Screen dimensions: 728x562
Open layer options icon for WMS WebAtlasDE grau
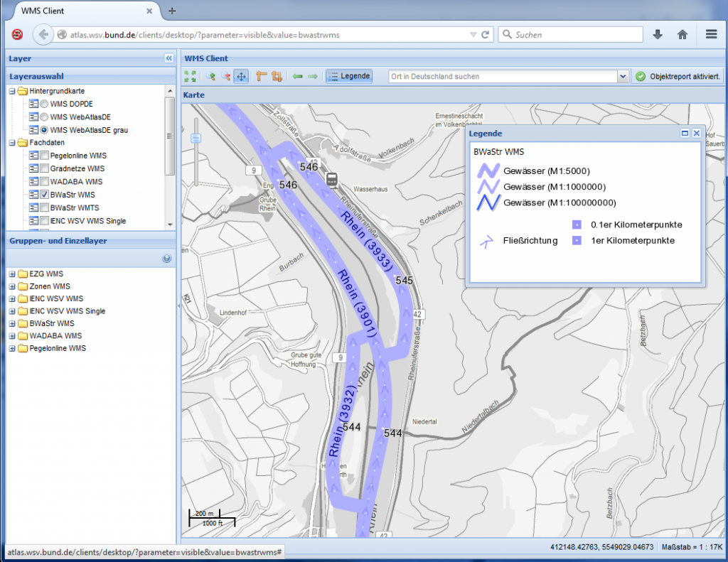33,130
